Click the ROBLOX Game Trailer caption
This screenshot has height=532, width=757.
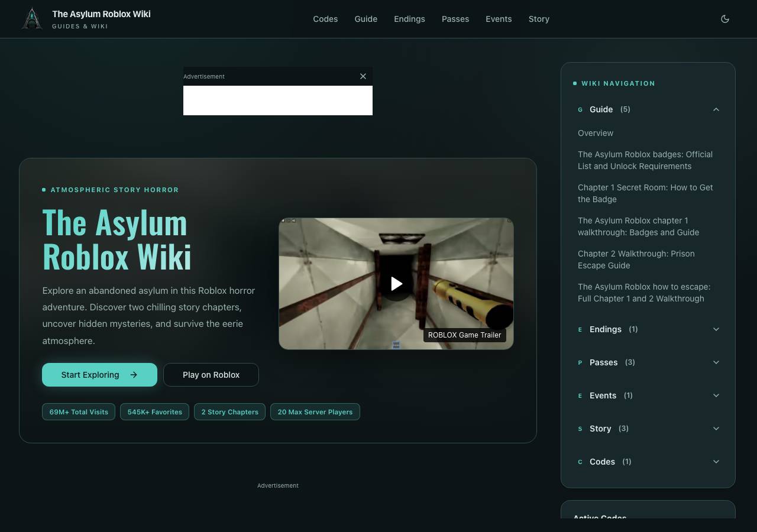coord(465,335)
